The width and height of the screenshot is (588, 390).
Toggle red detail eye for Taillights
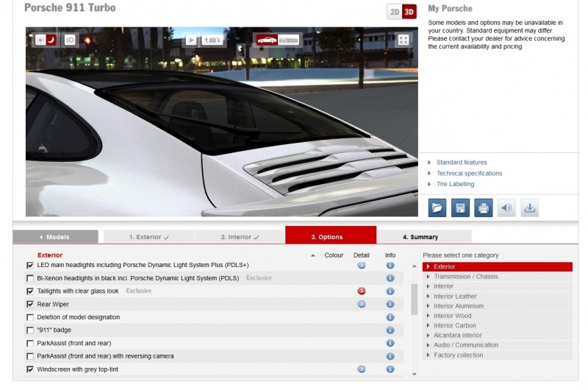click(x=362, y=291)
